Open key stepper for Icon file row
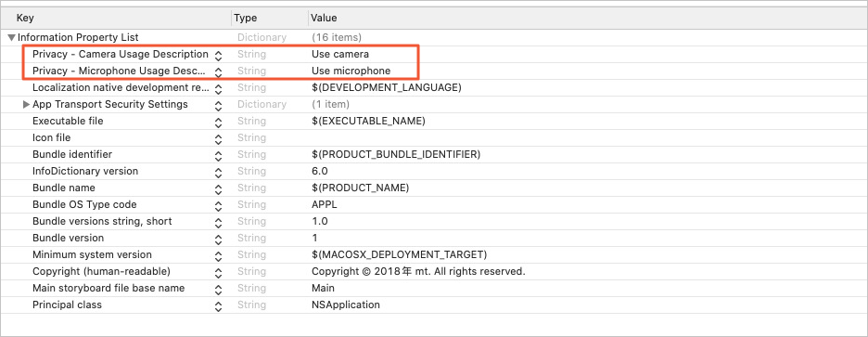 tap(219, 138)
